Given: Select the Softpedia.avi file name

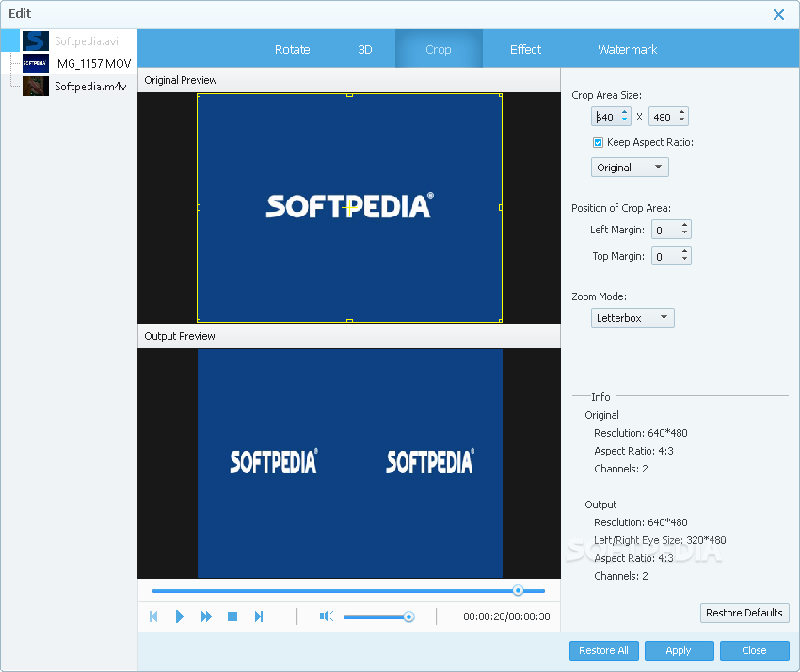Looking at the screenshot, I should pyautogui.click(x=87, y=41).
